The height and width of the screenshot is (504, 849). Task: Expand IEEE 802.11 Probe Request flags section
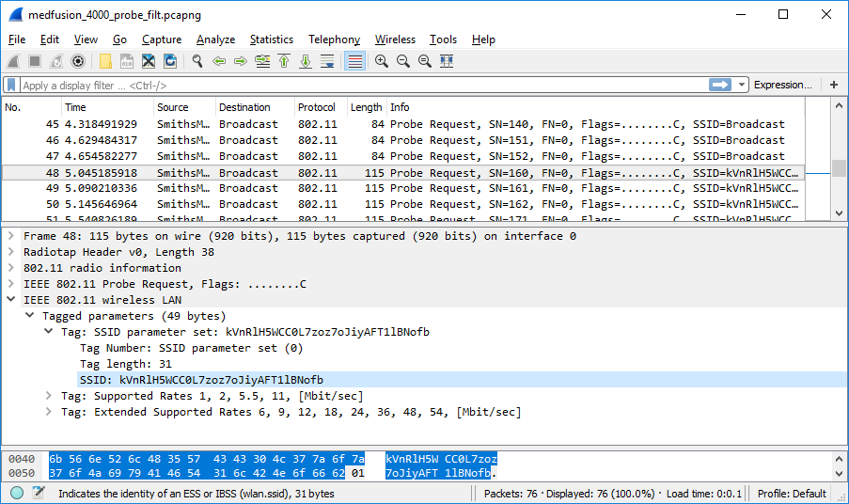click(x=11, y=284)
